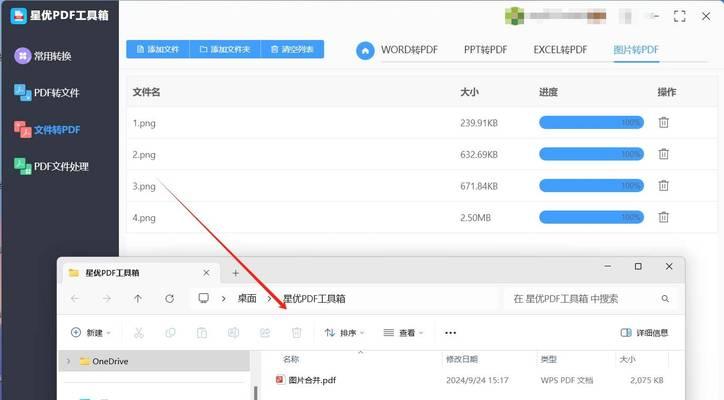Click the progress bar for 1.png
The image size is (724, 400).
coord(591,122)
